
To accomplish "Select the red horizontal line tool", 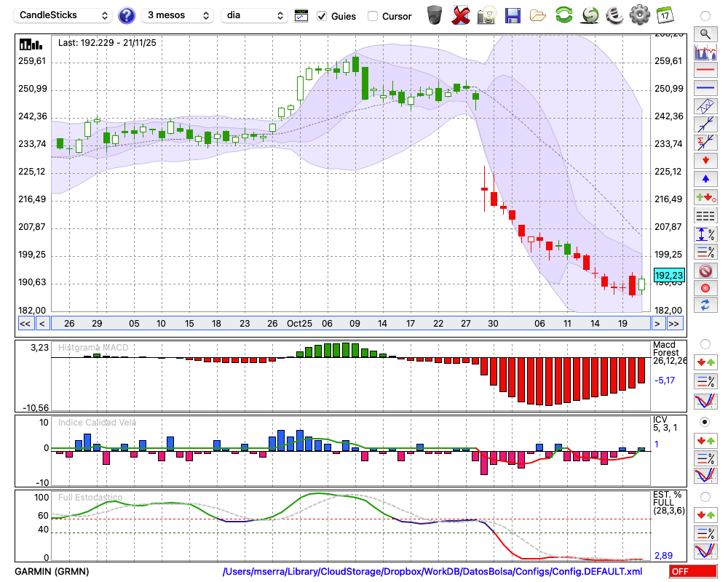I will coord(705,71).
